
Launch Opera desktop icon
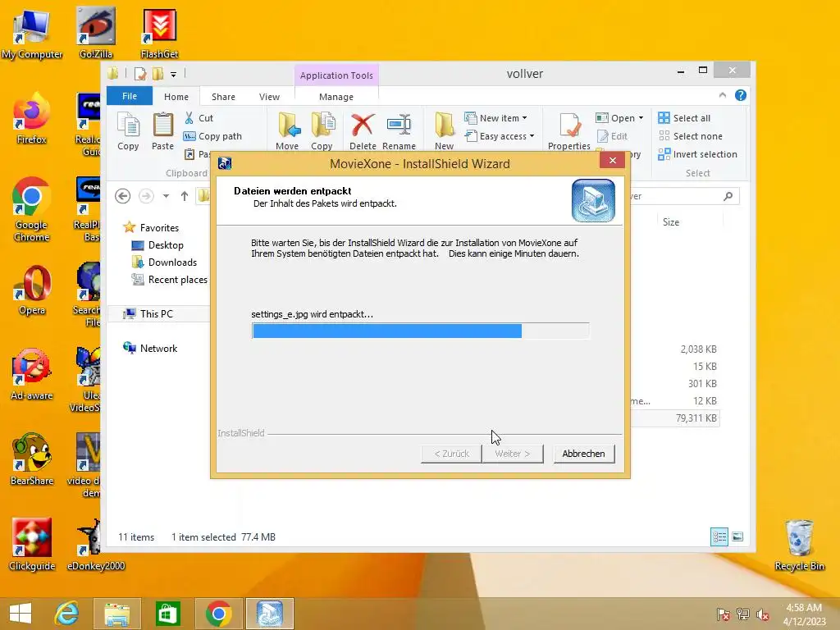(32, 290)
